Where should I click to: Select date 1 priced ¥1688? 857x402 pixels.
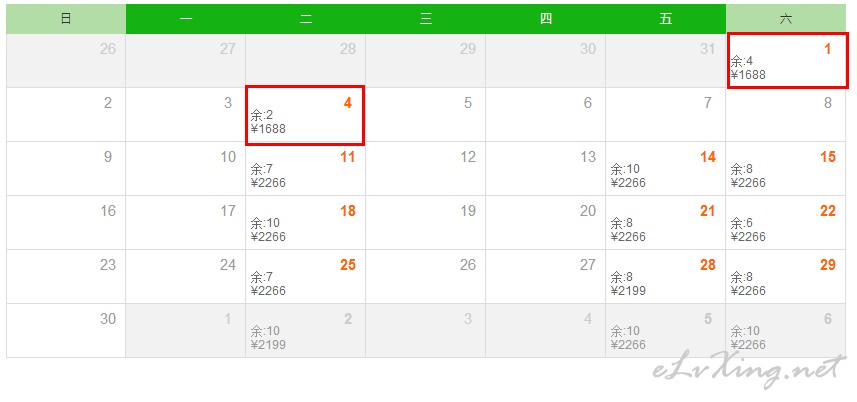787,61
